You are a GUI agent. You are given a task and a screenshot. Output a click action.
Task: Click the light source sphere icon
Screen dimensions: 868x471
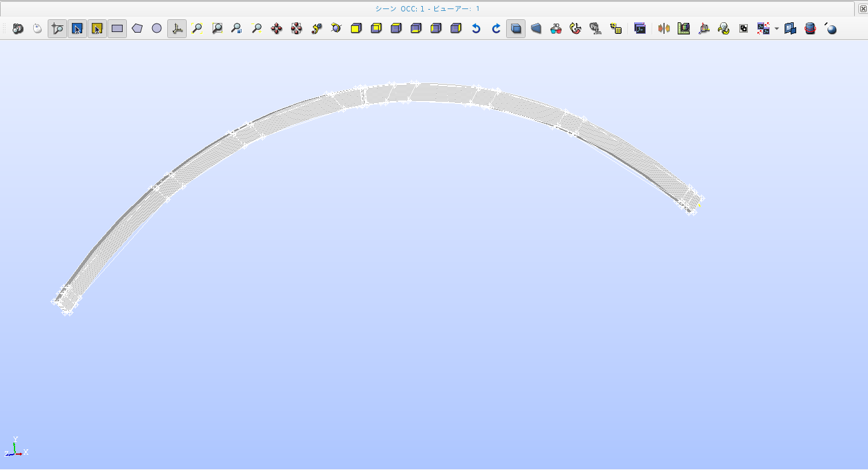click(x=831, y=29)
